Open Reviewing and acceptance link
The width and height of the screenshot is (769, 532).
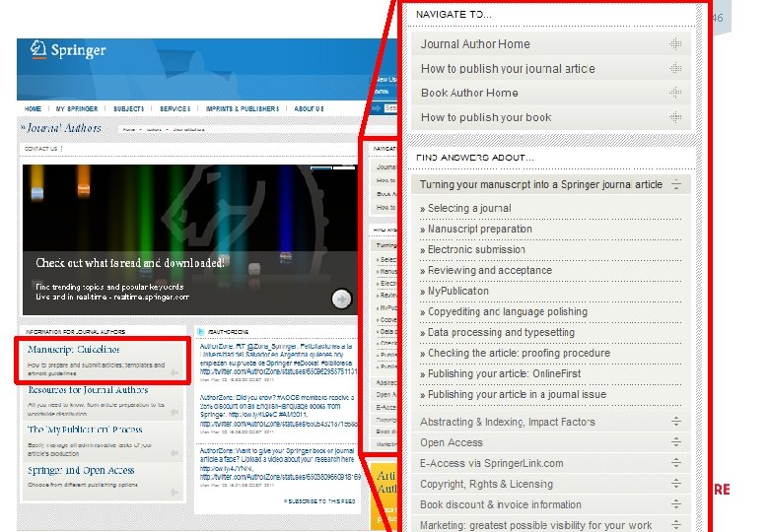(x=489, y=270)
